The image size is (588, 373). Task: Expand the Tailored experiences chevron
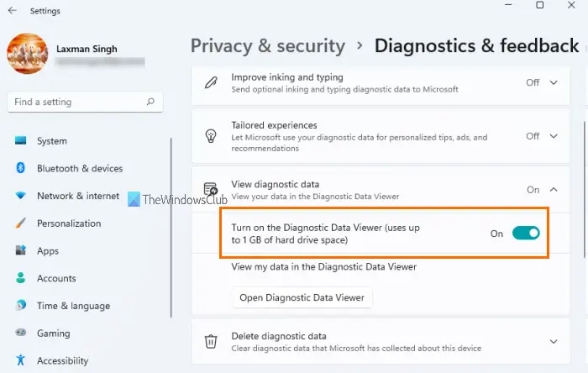click(x=554, y=136)
